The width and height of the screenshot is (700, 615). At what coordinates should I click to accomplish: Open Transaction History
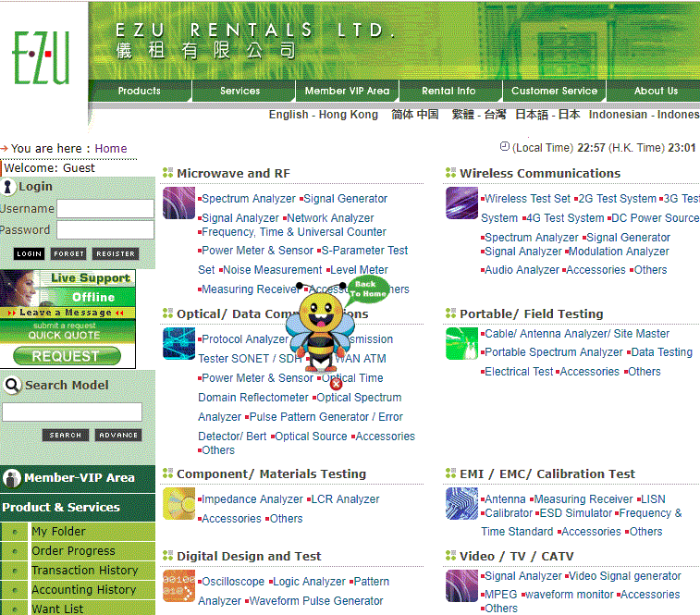click(85, 571)
